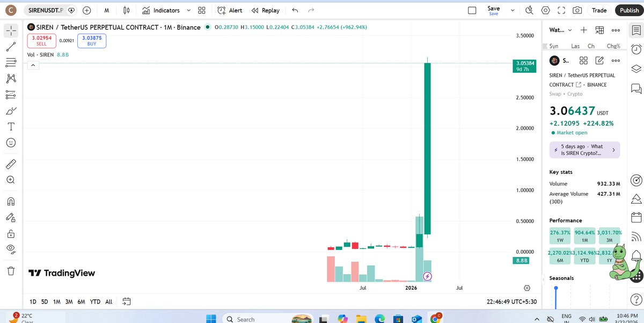Click the trash remove objects icon
This screenshot has height=323, width=644.
point(11,270)
